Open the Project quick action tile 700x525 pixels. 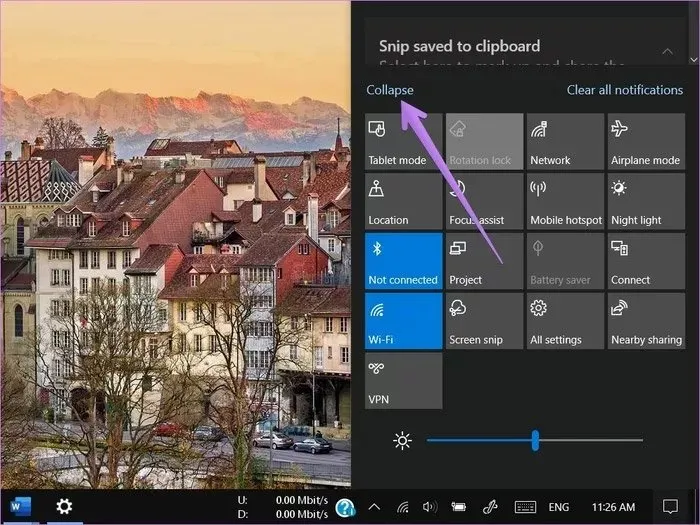[x=484, y=261]
